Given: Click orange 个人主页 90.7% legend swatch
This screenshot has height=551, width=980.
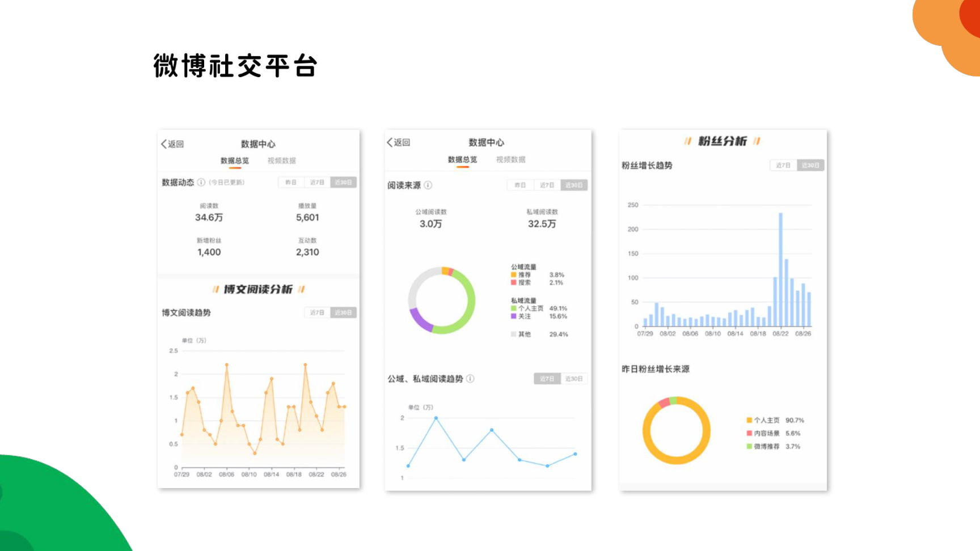Looking at the screenshot, I should point(749,421).
